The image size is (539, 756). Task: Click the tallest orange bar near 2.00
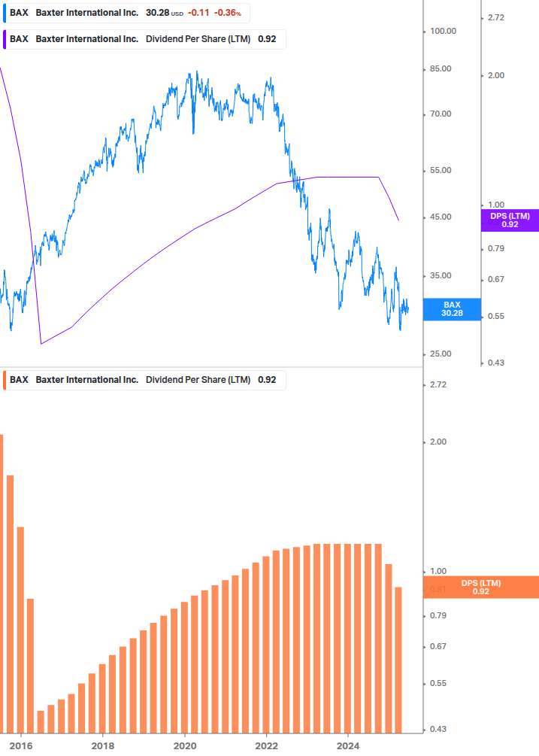(2, 584)
